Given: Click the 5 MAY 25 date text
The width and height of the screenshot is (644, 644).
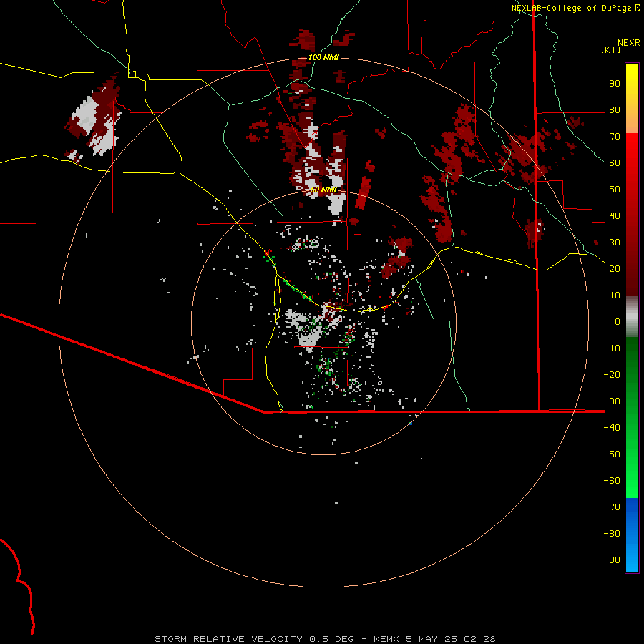Looking at the screenshot, I should coord(432,639).
